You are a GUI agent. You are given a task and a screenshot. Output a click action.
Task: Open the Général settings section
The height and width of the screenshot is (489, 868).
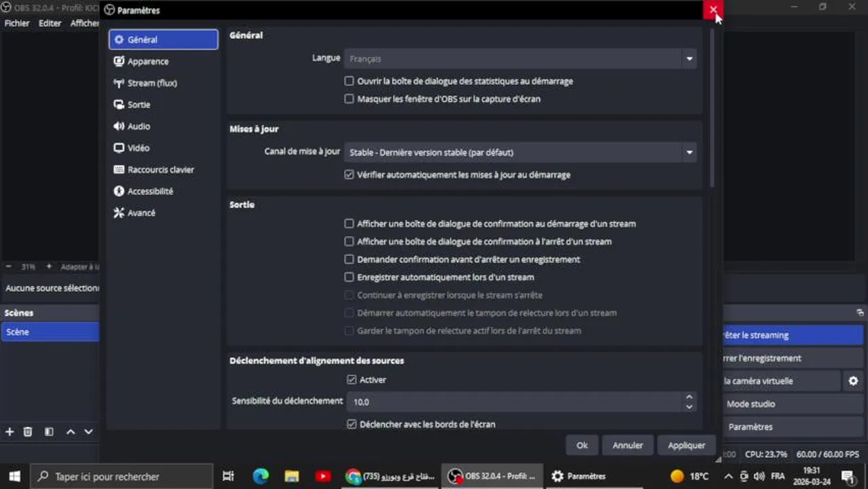coord(163,39)
